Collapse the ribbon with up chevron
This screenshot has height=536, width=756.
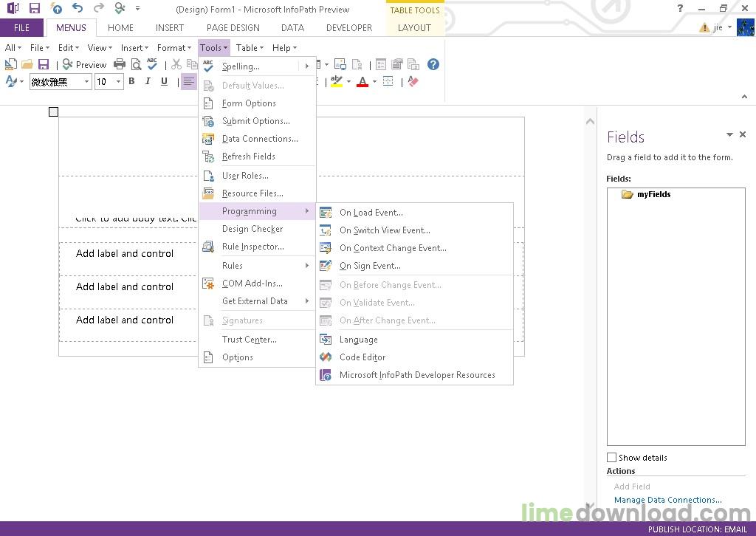click(x=744, y=97)
